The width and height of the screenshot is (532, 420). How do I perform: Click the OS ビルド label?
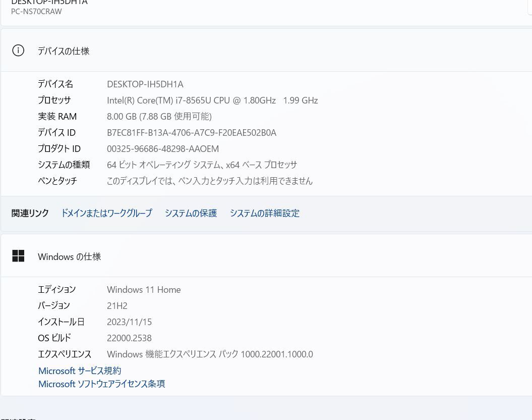[54, 338]
